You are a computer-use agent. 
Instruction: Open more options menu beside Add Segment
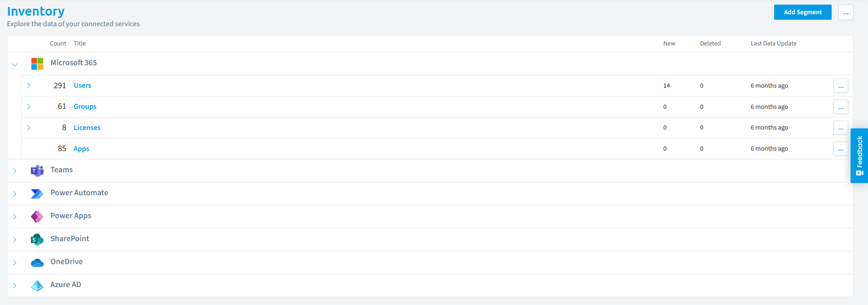pyautogui.click(x=845, y=12)
